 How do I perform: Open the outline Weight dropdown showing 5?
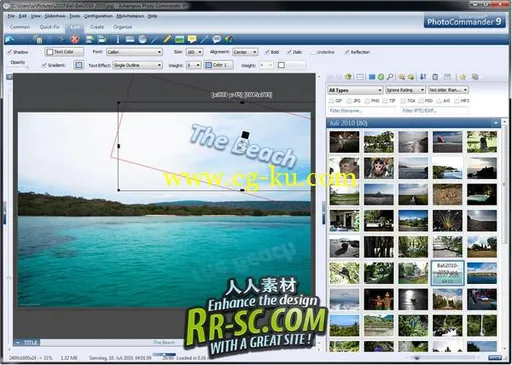pyautogui.click(x=193, y=65)
